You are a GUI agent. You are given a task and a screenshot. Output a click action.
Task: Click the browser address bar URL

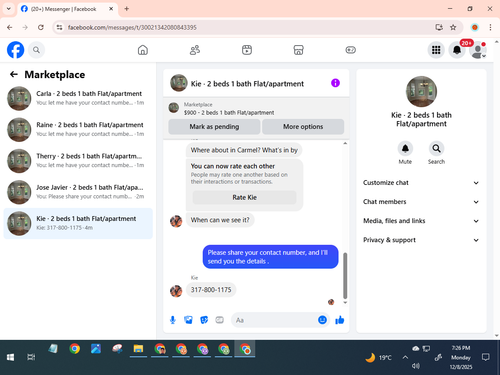point(132,27)
